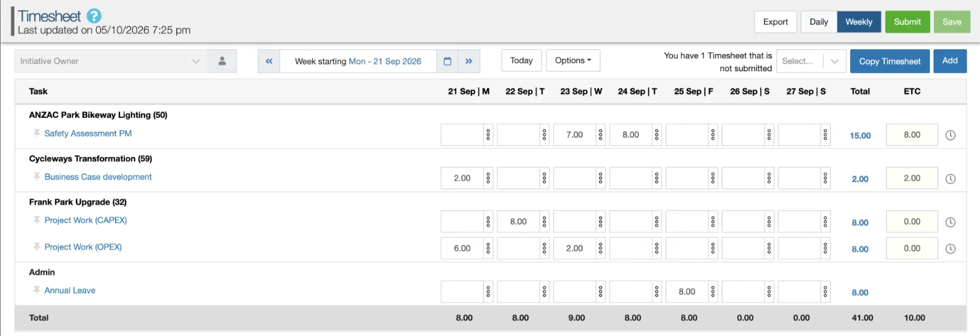Save the timesheet

pos(952,22)
